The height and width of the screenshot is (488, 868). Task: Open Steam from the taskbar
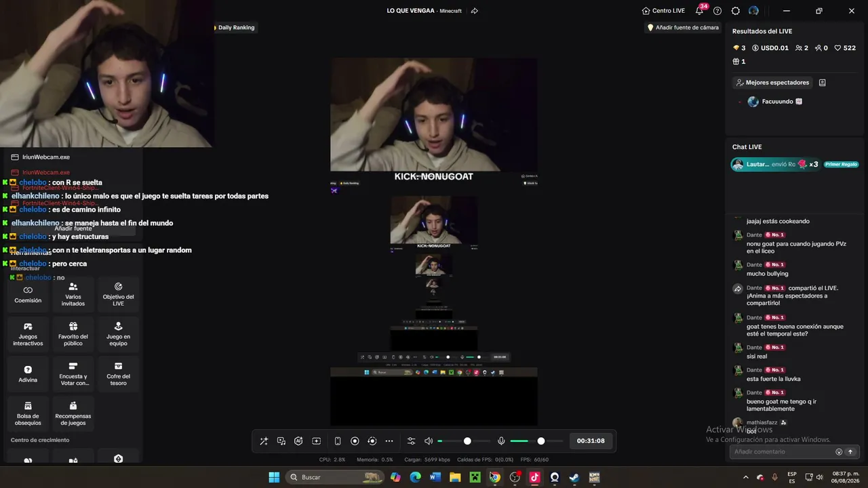(x=574, y=477)
